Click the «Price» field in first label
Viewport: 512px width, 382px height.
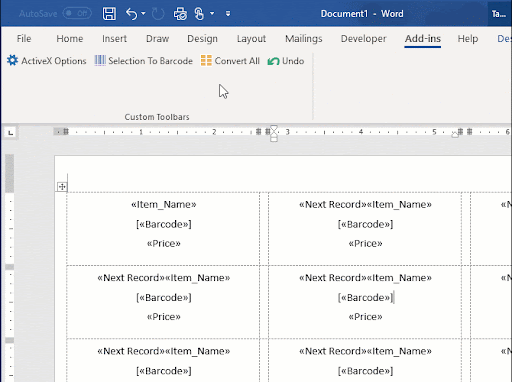(164, 243)
